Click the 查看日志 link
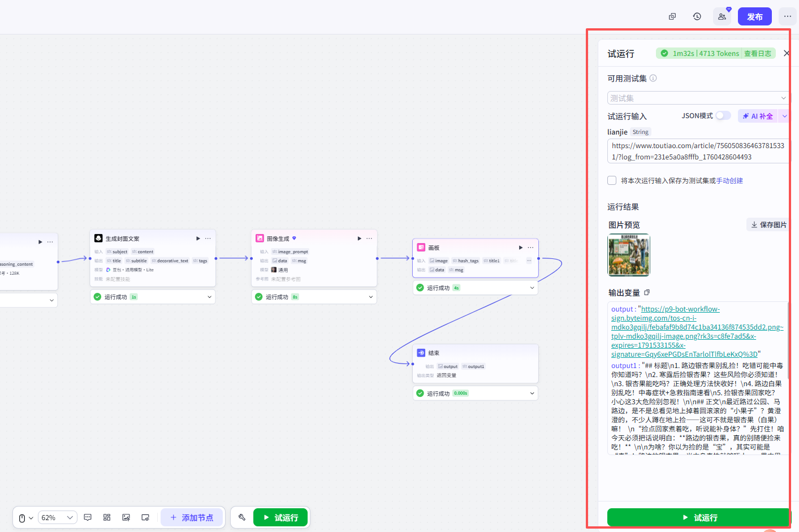The image size is (799, 532). pyautogui.click(x=758, y=53)
